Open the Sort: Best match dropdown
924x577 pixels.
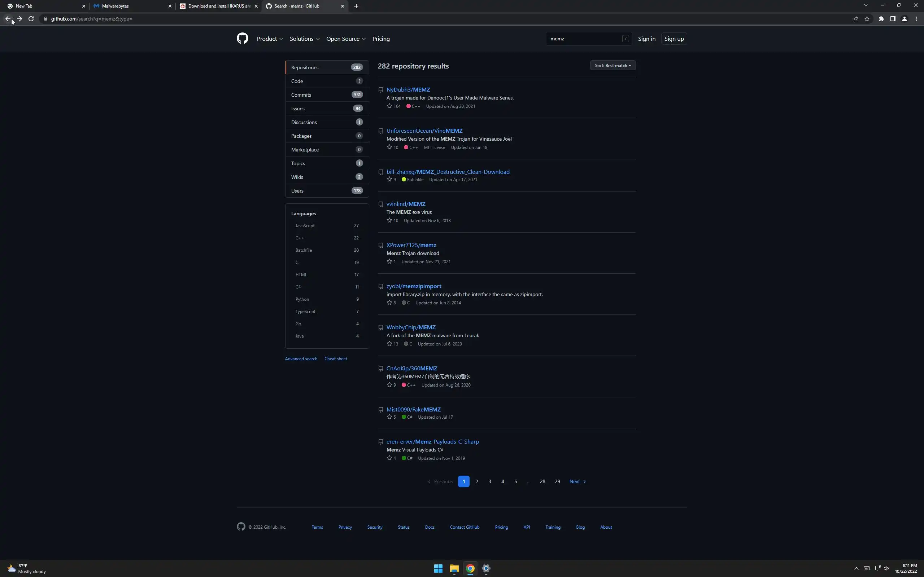(613, 65)
